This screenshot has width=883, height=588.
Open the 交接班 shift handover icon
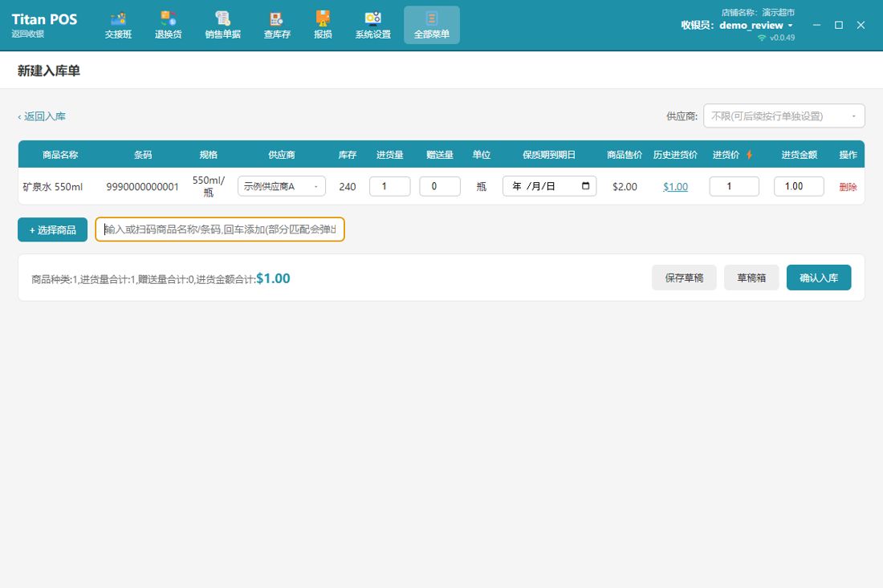pos(118,26)
